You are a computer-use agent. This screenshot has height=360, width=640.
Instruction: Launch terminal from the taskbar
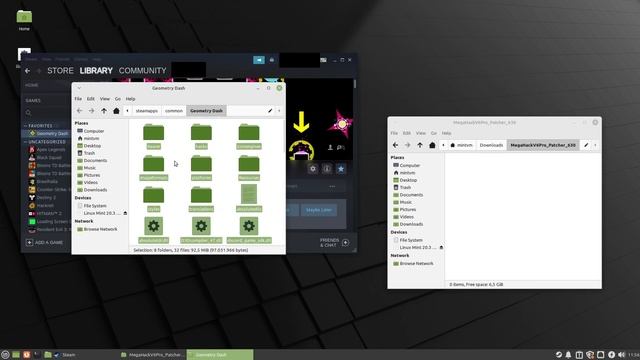37,355
